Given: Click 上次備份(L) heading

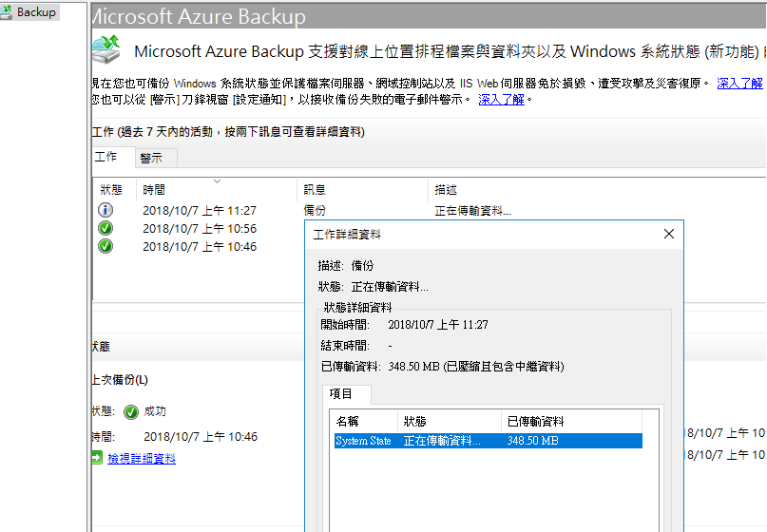Looking at the screenshot, I should tap(120, 379).
